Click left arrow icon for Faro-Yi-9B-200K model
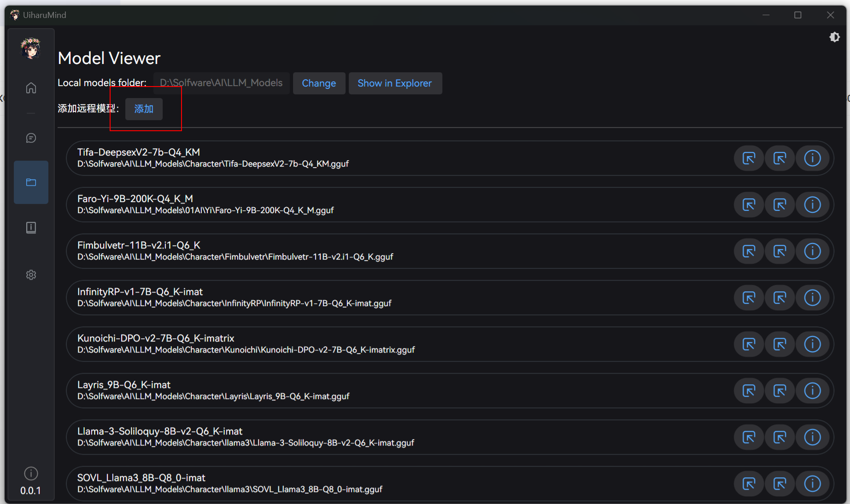The width and height of the screenshot is (850, 504). pos(749,205)
